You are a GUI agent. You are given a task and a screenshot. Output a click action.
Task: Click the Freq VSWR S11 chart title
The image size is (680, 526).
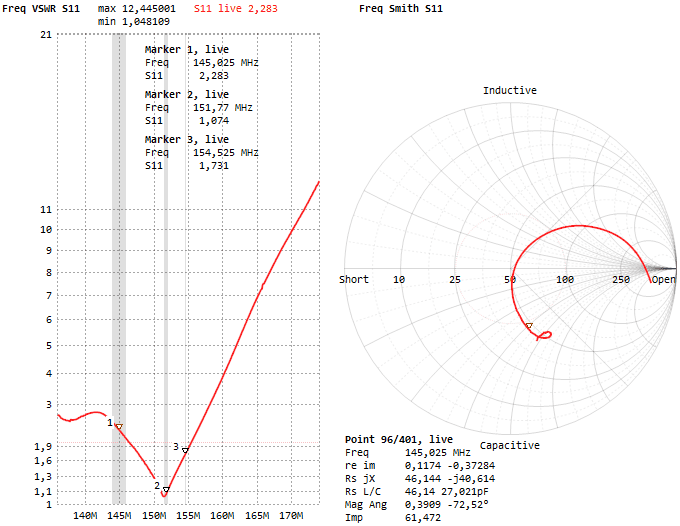pyautogui.click(x=41, y=8)
